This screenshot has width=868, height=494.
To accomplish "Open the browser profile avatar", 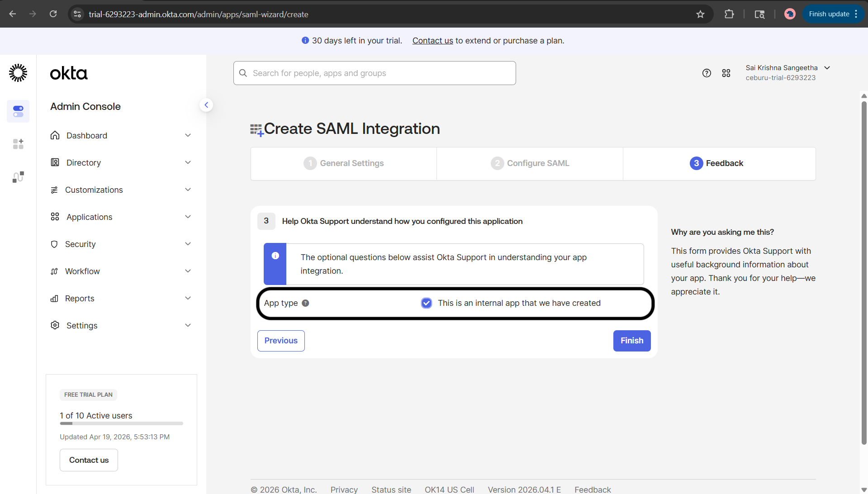I will [x=790, y=14].
